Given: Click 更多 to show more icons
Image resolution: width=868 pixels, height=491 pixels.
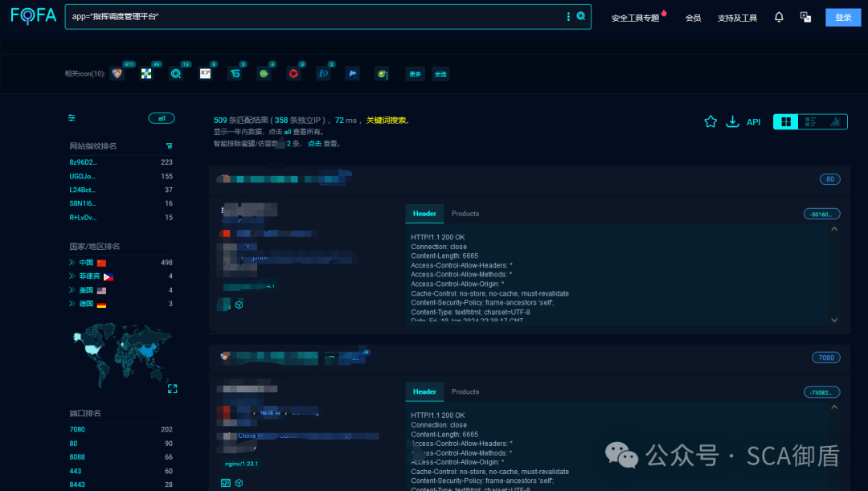Looking at the screenshot, I should pos(416,74).
